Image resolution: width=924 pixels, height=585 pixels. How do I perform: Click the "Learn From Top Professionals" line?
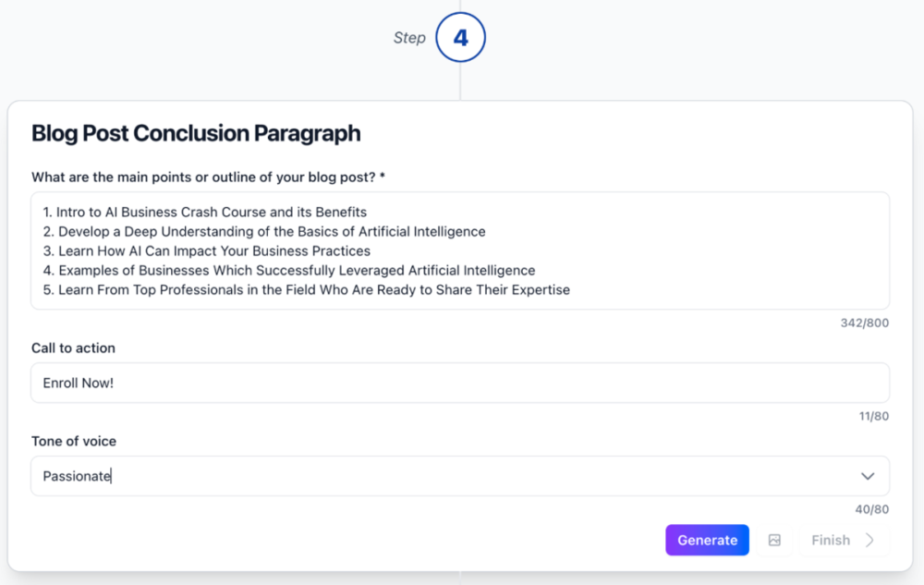coord(306,289)
